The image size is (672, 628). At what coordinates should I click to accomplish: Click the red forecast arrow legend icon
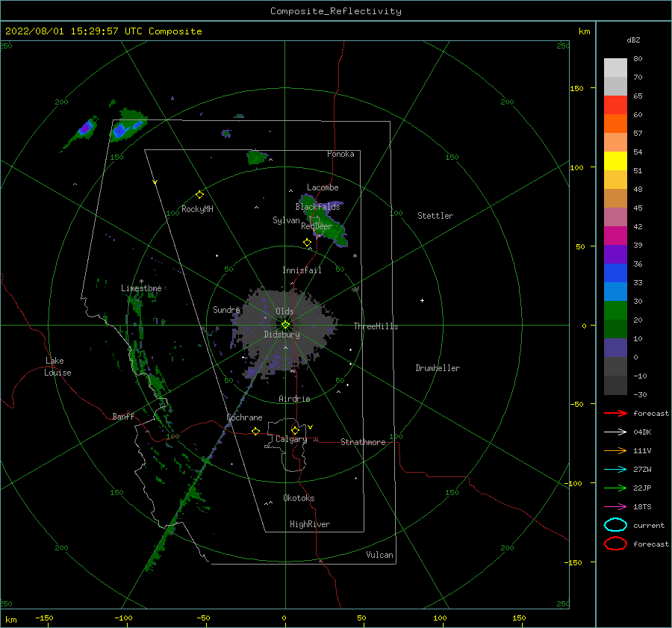[x=615, y=413]
